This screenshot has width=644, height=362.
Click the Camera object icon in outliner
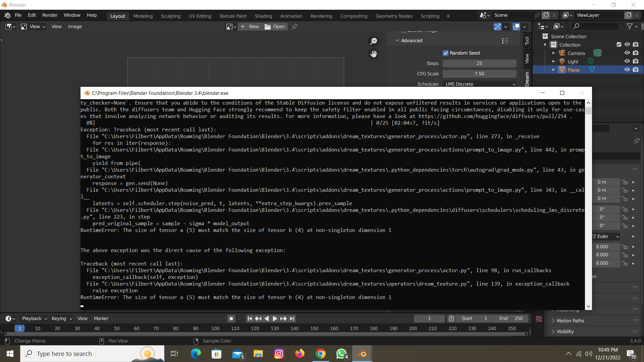click(562, 53)
